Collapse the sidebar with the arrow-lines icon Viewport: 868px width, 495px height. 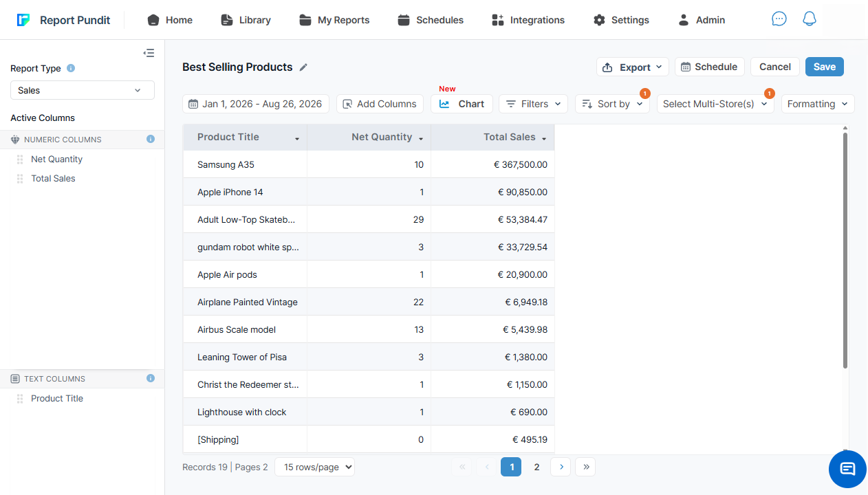[x=149, y=53]
